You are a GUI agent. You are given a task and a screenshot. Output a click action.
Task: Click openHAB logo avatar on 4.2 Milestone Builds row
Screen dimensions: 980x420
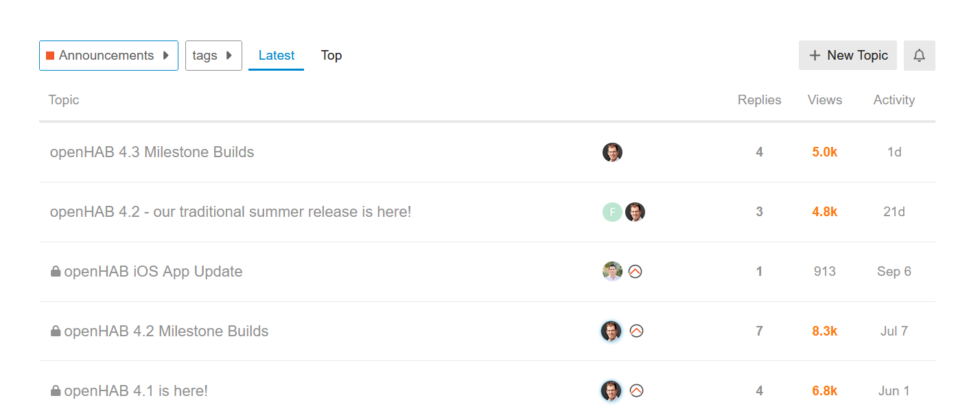tap(636, 331)
